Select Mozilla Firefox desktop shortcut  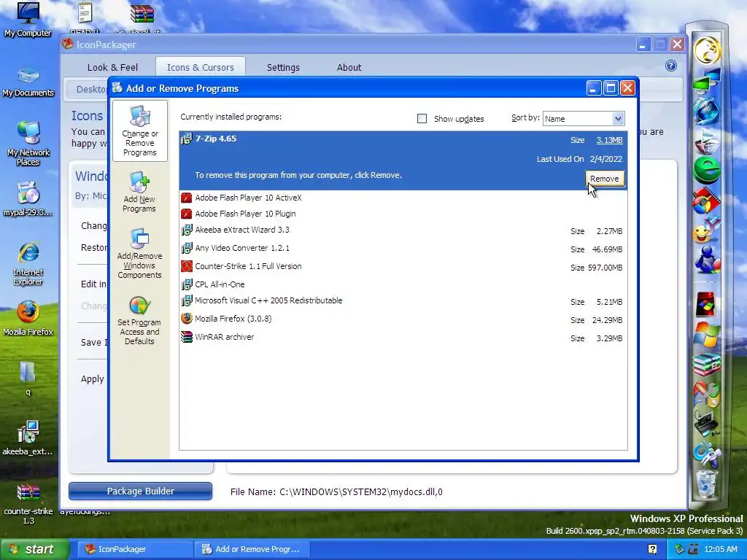[x=28, y=319]
